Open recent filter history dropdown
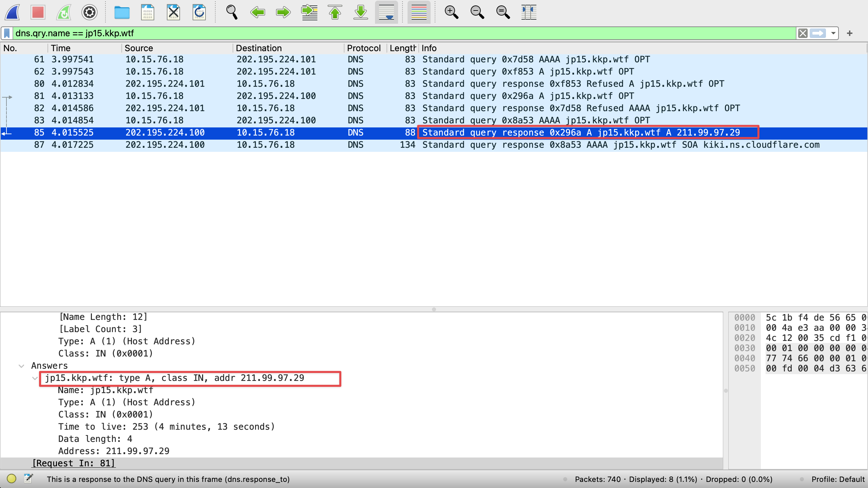868x488 pixels. tap(833, 33)
